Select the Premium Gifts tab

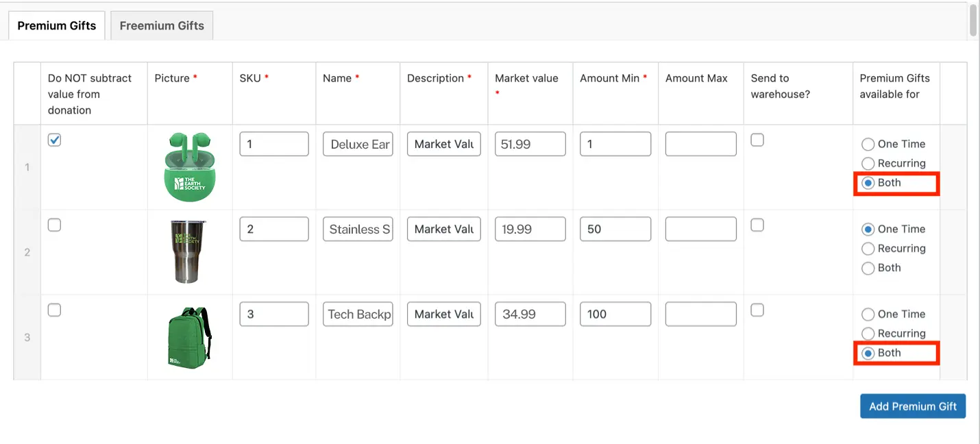pos(57,25)
